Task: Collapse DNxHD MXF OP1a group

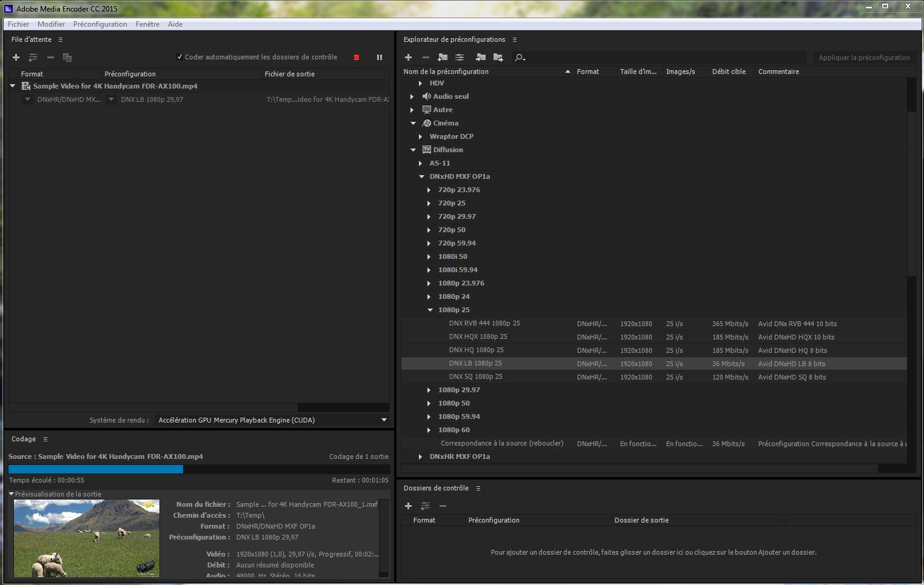Action: [x=422, y=176]
